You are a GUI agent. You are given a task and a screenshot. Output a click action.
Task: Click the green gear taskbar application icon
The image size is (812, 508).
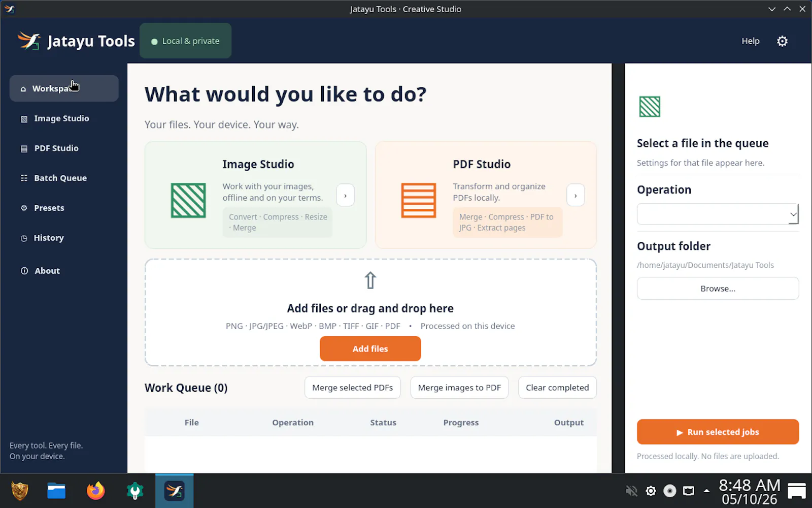pyautogui.click(x=135, y=491)
